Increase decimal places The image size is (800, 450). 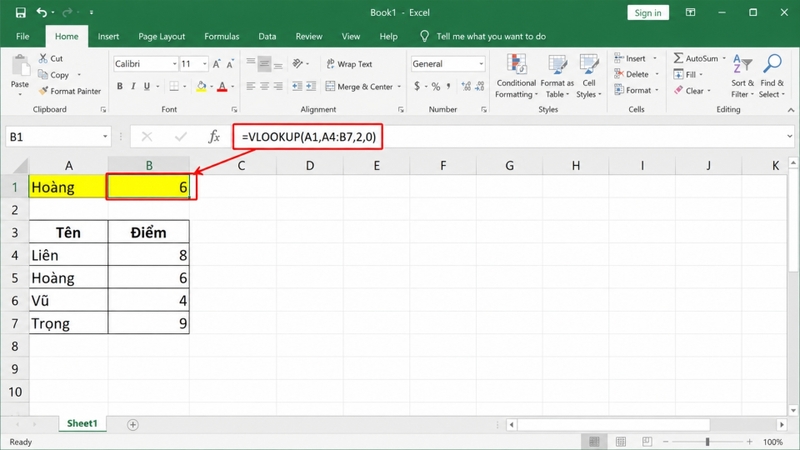[x=466, y=87]
